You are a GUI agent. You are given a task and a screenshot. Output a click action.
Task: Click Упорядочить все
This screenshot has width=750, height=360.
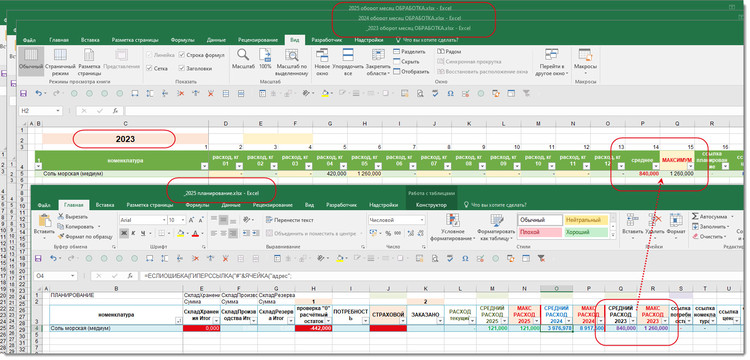tap(348, 62)
